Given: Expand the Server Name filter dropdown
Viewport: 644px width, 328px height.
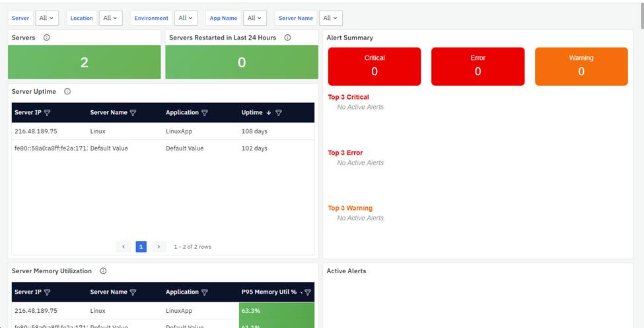Looking at the screenshot, I should (x=330, y=18).
